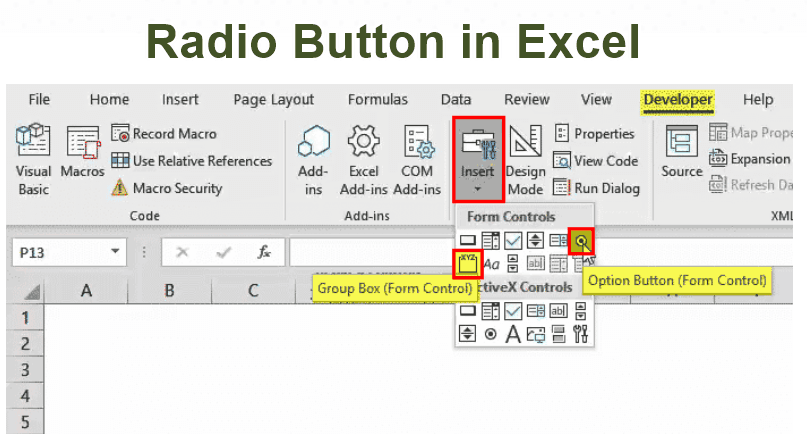Open the Help tab

(758, 99)
